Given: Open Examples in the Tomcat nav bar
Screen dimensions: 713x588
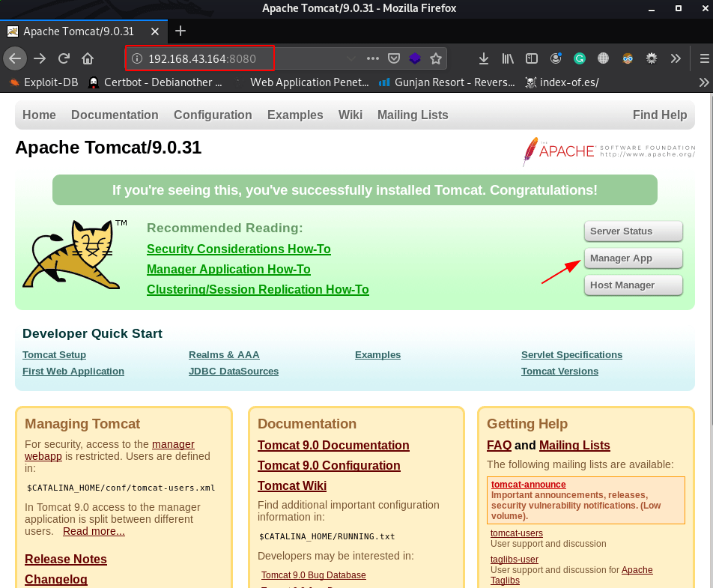Looking at the screenshot, I should tap(295, 115).
